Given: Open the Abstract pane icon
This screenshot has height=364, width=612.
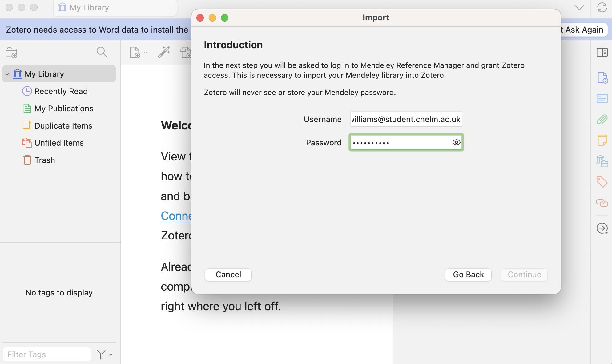Looking at the screenshot, I should point(602,98).
